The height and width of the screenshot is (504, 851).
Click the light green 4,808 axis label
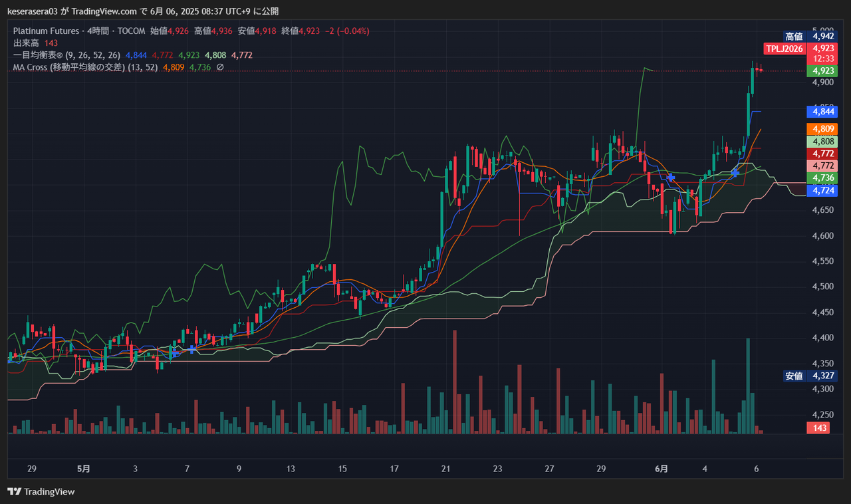pyautogui.click(x=821, y=142)
